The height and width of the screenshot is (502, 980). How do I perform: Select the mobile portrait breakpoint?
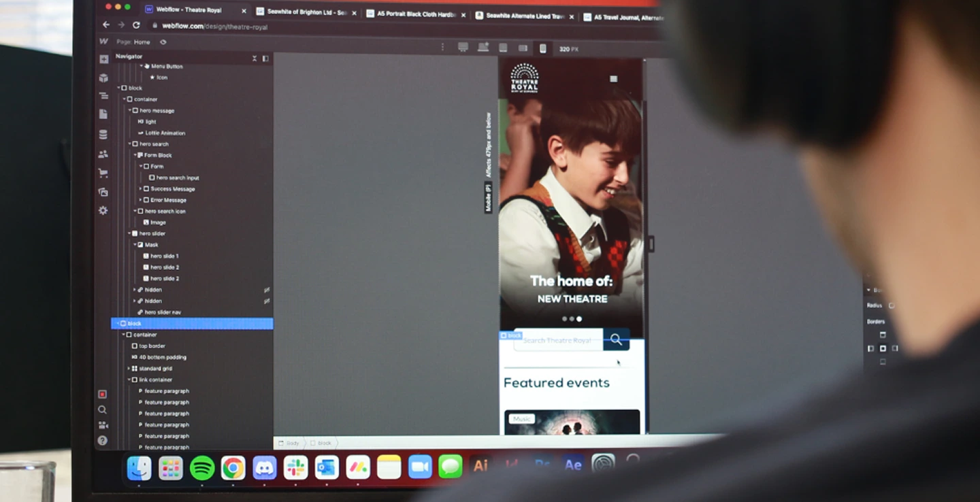pos(542,48)
